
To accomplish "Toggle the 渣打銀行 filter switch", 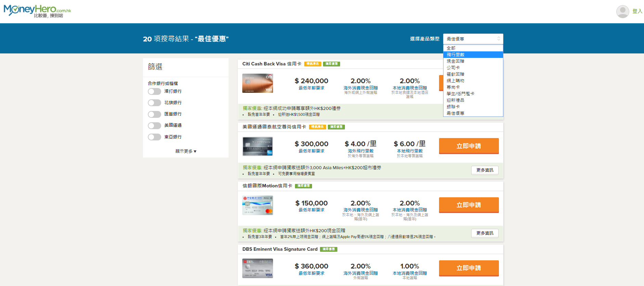I will point(154,91).
